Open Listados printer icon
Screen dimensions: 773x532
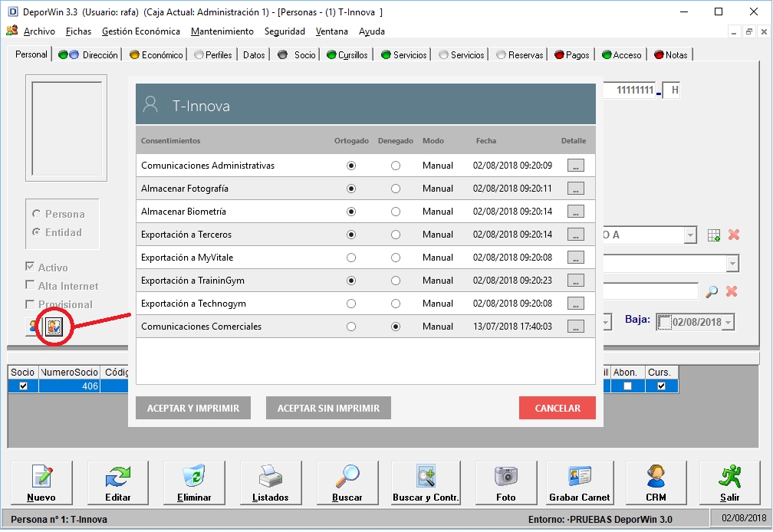point(270,476)
